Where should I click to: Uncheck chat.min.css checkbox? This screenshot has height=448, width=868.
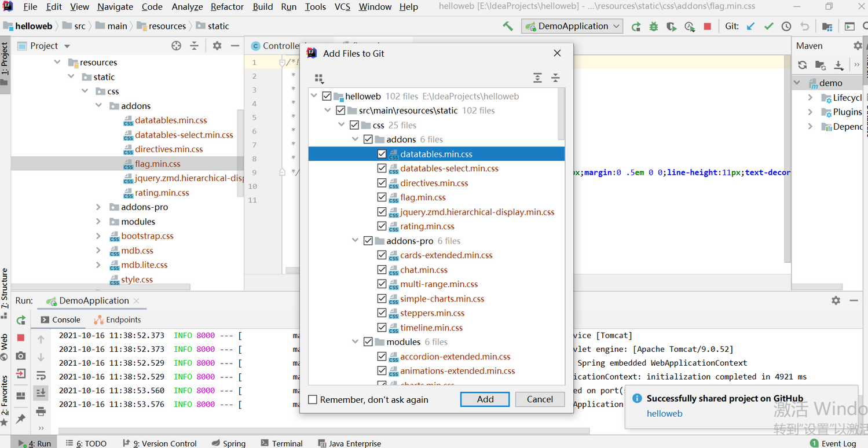pyautogui.click(x=382, y=270)
